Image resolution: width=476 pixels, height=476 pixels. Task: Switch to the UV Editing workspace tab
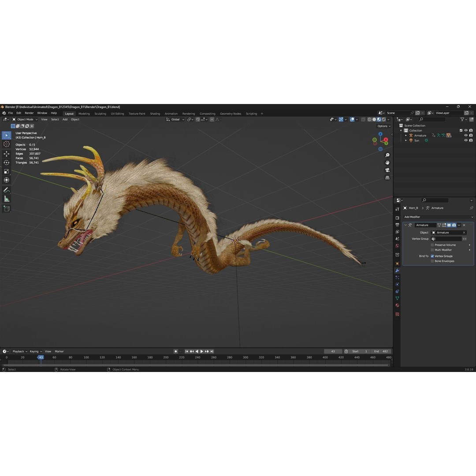(117, 114)
